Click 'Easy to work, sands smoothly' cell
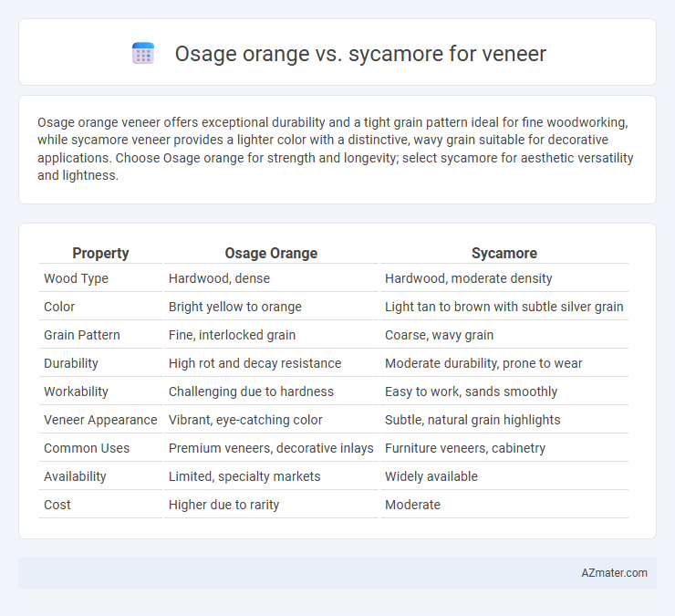 [471, 392]
